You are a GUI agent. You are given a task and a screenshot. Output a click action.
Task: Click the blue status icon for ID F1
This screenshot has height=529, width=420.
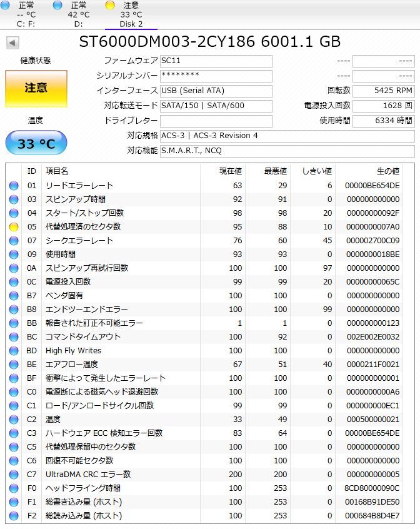pyautogui.click(x=14, y=502)
